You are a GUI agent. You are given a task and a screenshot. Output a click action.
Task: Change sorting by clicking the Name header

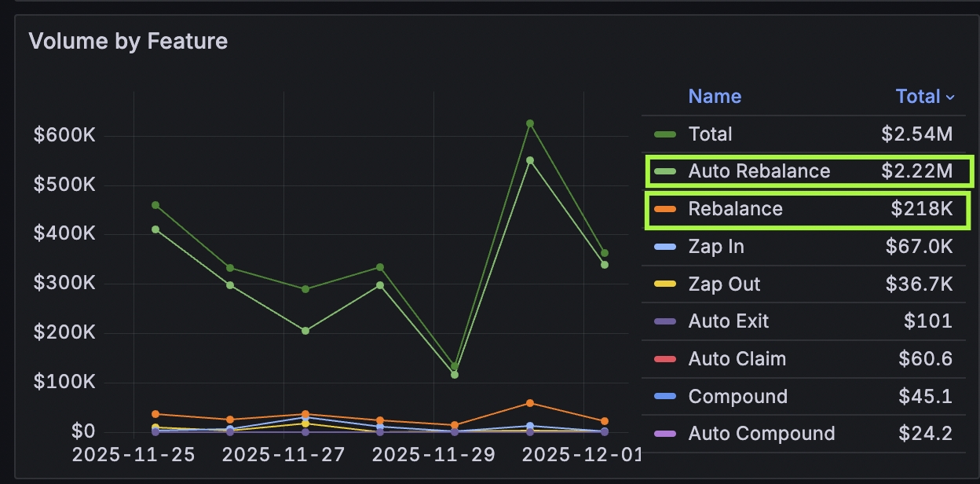pyautogui.click(x=715, y=96)
